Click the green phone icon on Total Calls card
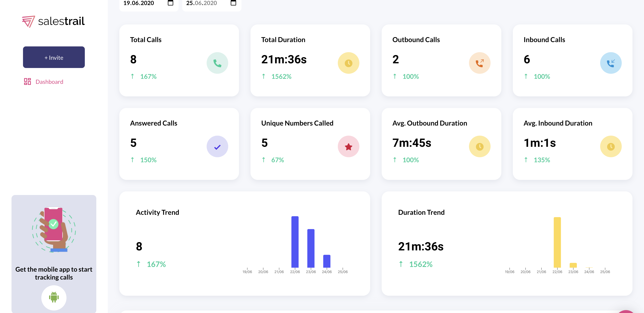 217,63
